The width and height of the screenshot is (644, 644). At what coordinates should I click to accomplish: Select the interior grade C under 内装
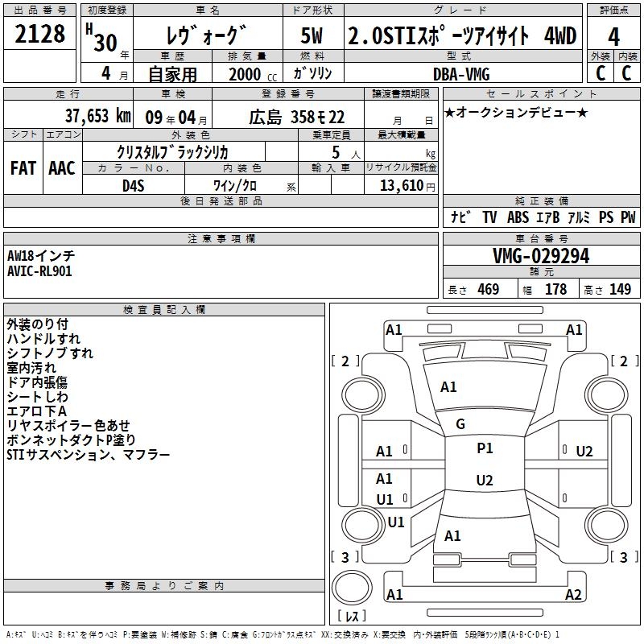click(626, 73)
